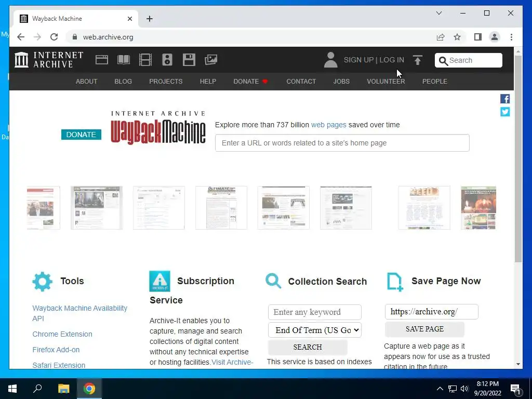Click the magnifier in the Archive search box
Screen dimensions: 532x399
tap(443, 61)
